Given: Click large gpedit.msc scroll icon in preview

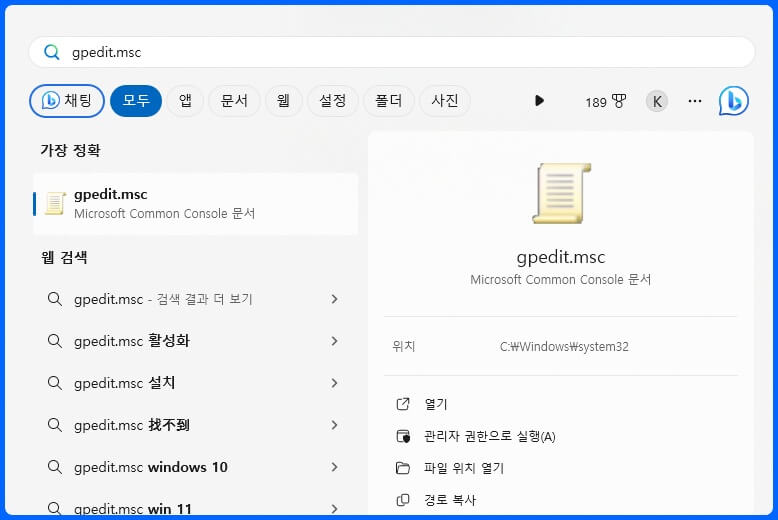Looking at the screenshot, I should pyautogui.click(x=561, y=194).
